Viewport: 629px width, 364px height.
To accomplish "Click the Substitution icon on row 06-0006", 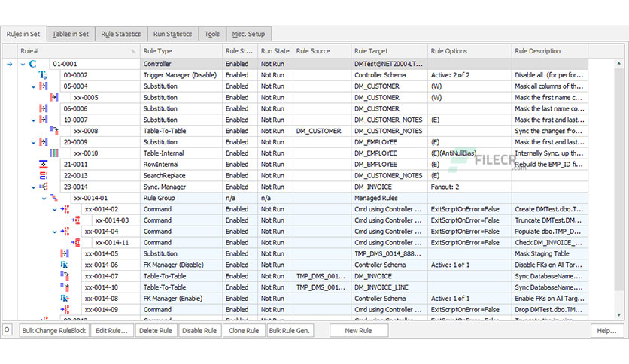I will (44, 108).
